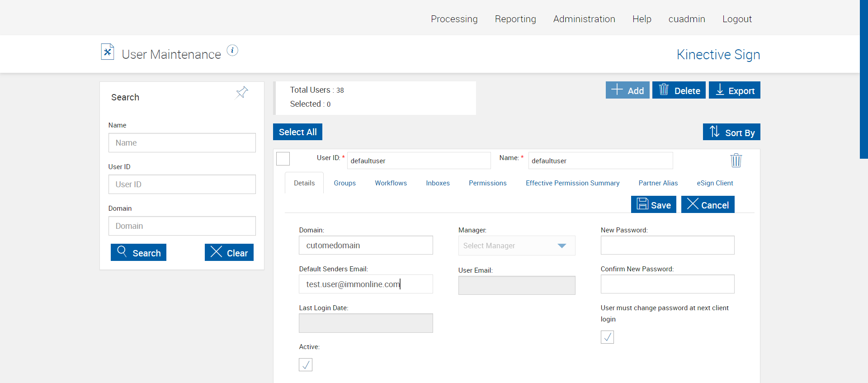Screen dimensions: 868x383
Task: Uncheck user must change password checkbox
Action: point(607,337)
